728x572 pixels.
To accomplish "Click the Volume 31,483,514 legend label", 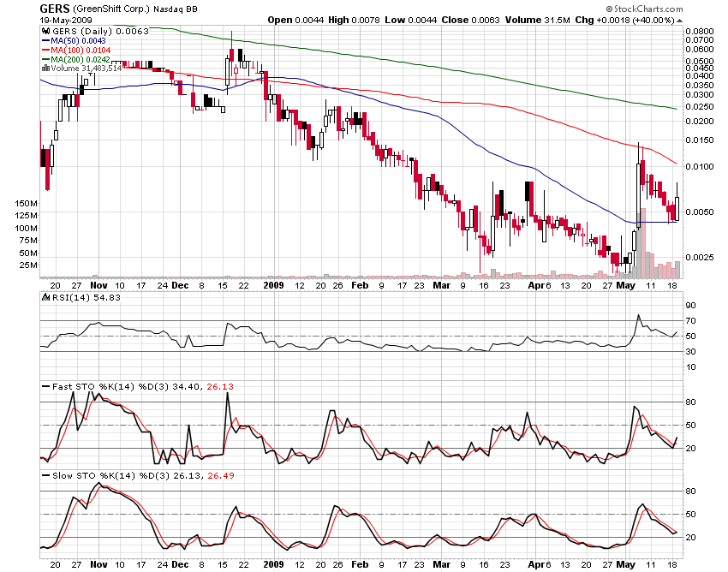I will [87, 69].
